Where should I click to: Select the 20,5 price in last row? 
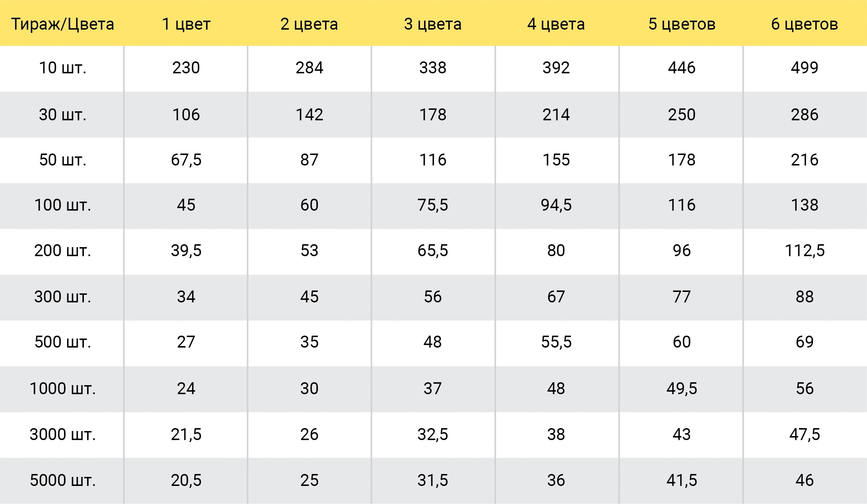pyautogui.click(x=186, y=480)
